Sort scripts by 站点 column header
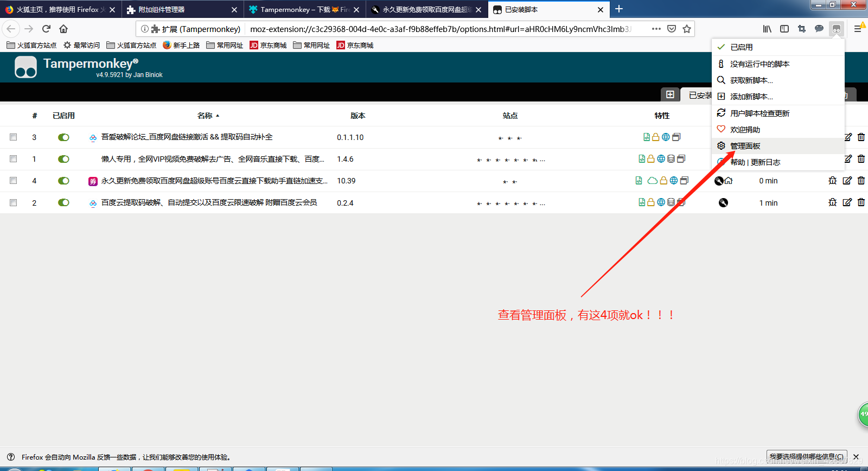Image resolution: width=868 pixels, height=471 pixels. [x=510, y=116]
